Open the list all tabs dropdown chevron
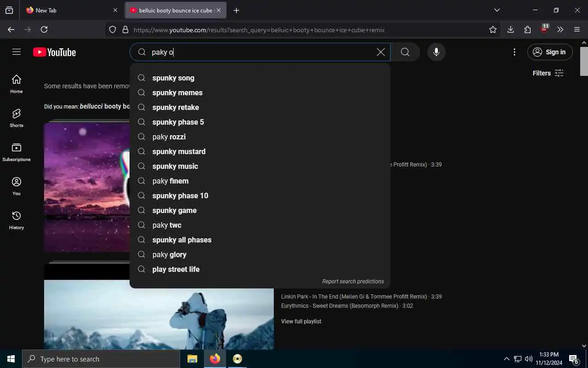The image size is (588, 368). 497,10
